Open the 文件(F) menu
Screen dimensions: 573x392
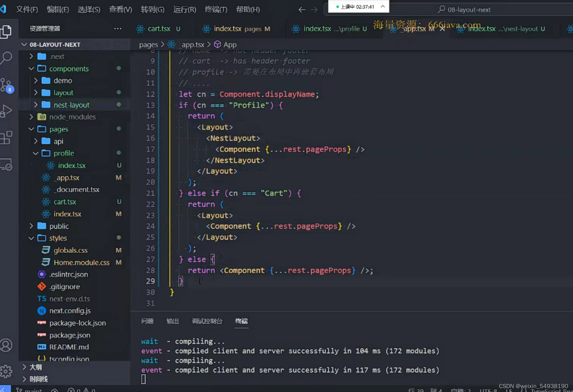click(x=27, y=10)
